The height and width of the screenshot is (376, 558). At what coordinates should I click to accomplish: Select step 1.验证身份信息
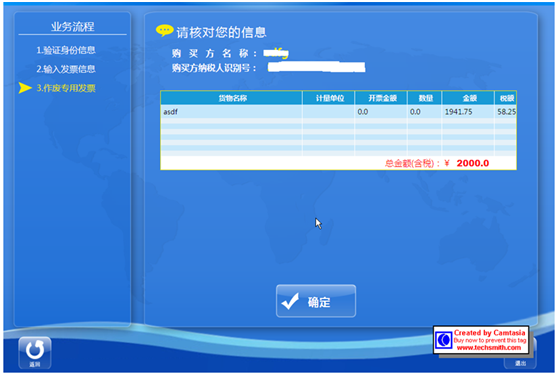click(x=66, y=50)
